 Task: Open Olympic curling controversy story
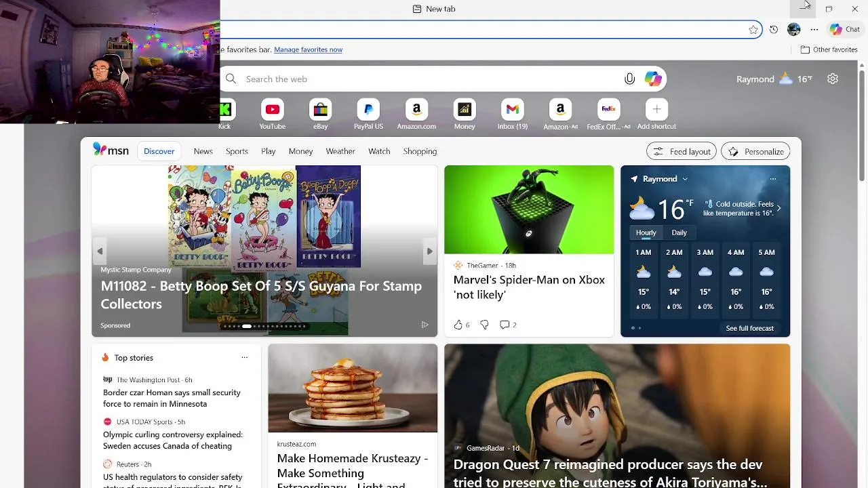[173, 440]
